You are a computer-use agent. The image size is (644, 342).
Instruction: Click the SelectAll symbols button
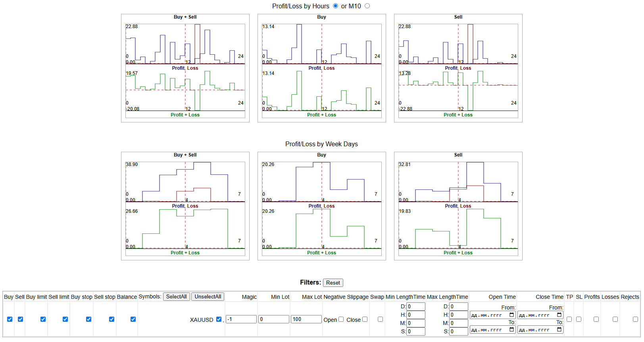pos(176,296)
